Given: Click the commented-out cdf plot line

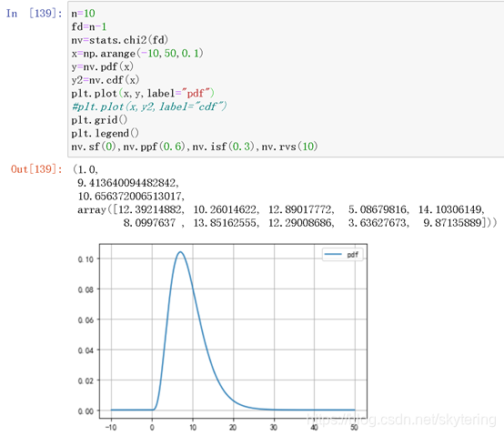Looking at the screenshot, I should (149, 106).
